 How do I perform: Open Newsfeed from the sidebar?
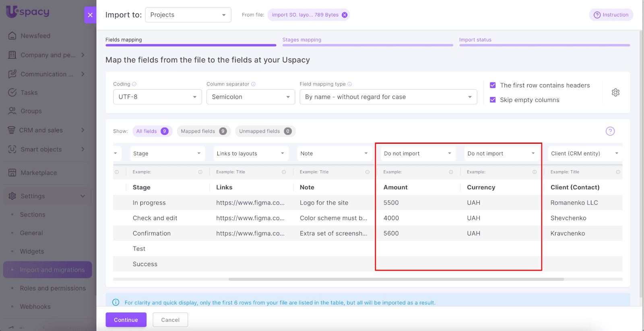point(35,36)
